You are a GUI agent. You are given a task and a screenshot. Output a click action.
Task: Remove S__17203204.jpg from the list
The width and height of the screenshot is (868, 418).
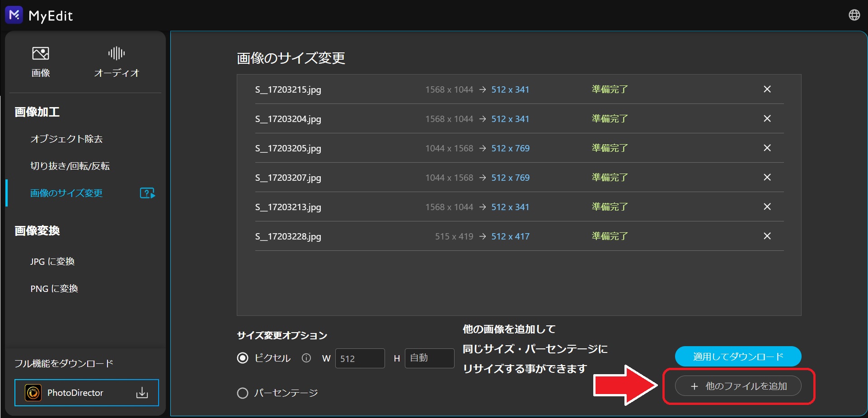coord(767,118)
